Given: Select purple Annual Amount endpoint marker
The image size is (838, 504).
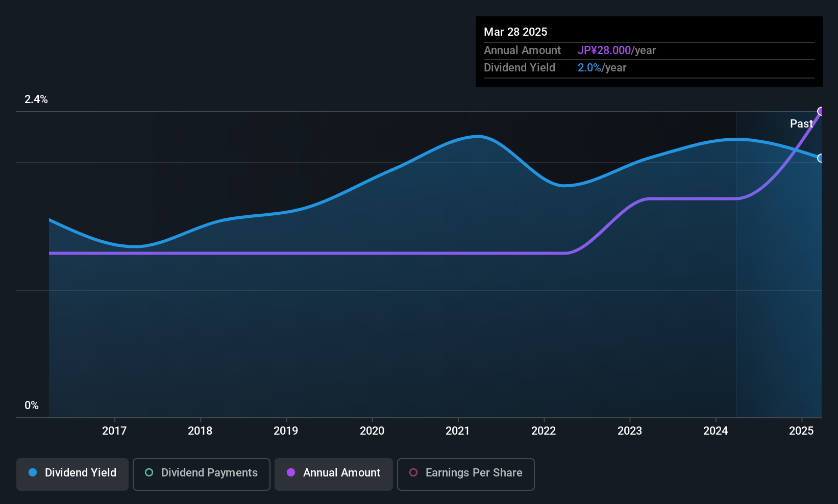Looking at the screenshot, I should (x=821, y=111).
